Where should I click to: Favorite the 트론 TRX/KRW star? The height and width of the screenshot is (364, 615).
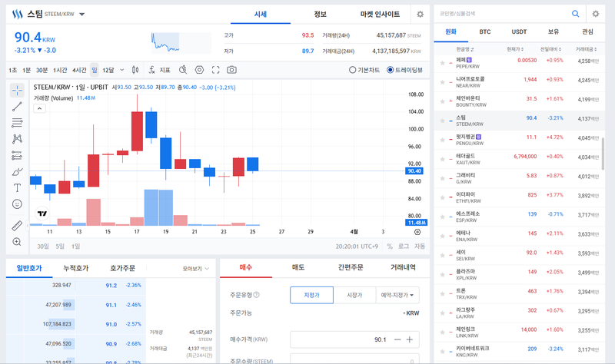(x=441, y=292)
